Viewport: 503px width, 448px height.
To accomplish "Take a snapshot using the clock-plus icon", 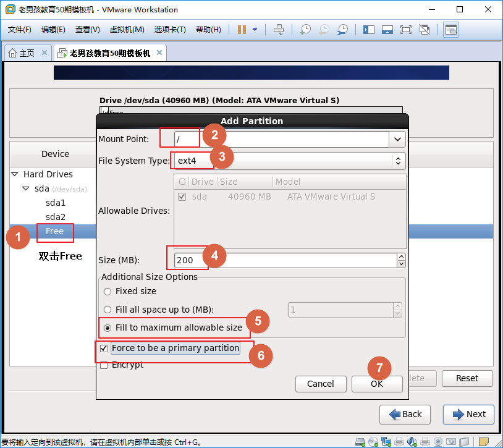I will (305, 30).
